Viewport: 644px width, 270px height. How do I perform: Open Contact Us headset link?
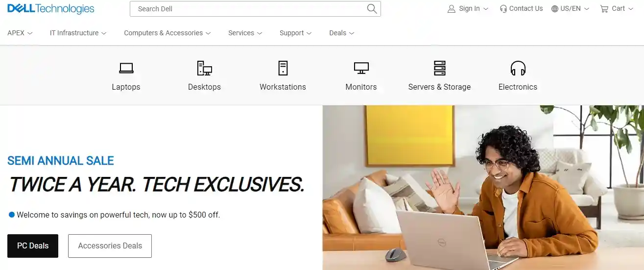coord(521,8)
